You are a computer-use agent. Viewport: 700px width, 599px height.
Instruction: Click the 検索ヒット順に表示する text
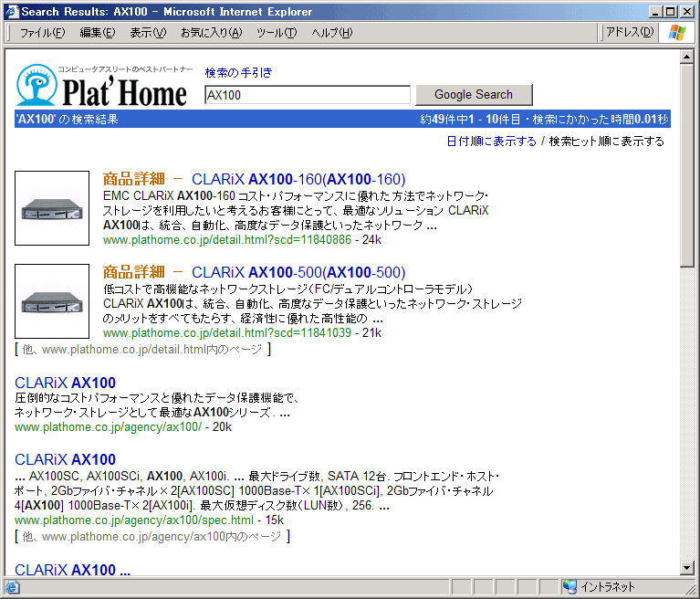click(606, 142)
